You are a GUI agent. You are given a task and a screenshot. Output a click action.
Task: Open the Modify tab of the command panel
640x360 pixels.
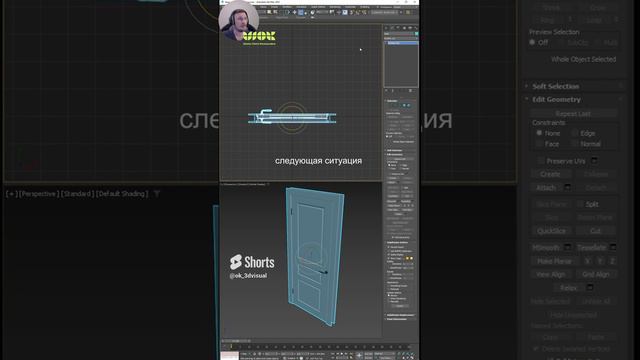click(x=392, y=28)
